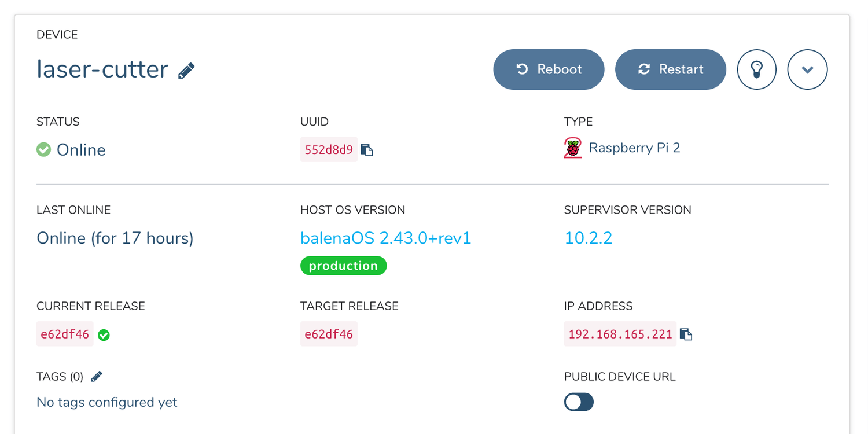Restart the device services

671,69
